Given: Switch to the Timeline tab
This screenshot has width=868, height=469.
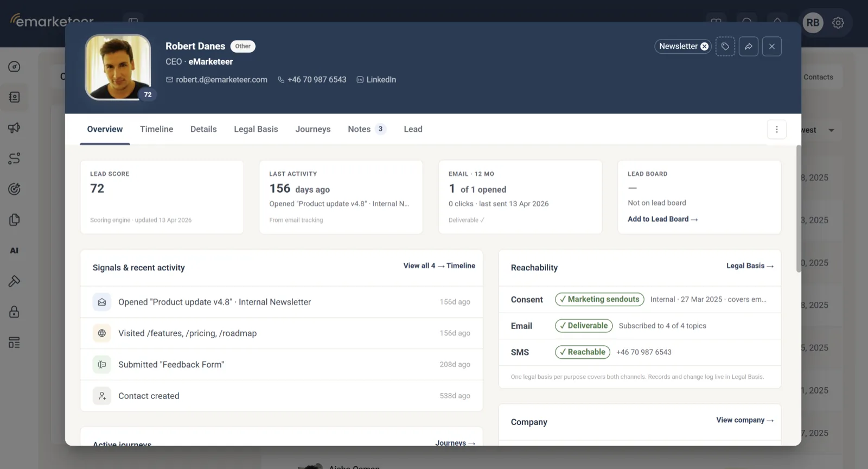Looking at the screenshot, I should (x=157, y=129).
